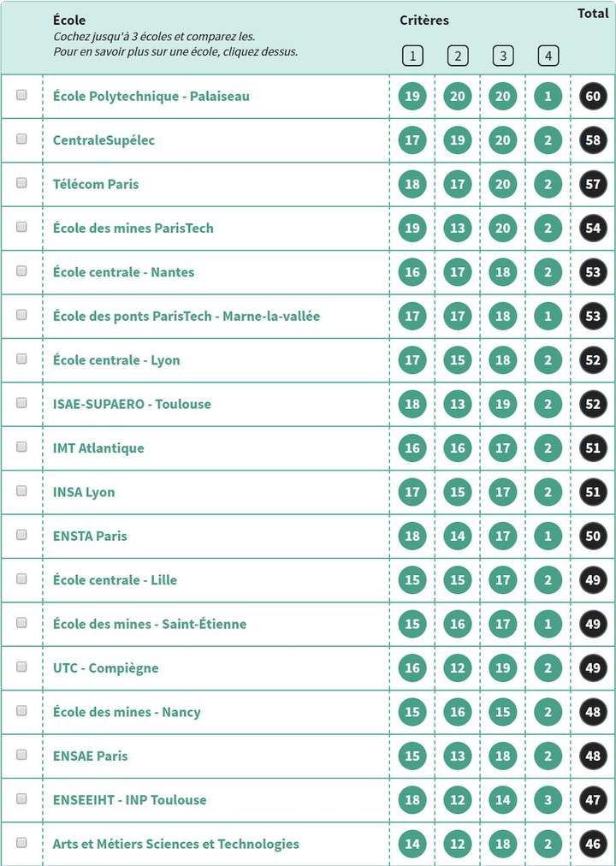Click Télécom Paris total score badge 57
Viewport: 616px width, 866px height.
click(x=593, y=184)
